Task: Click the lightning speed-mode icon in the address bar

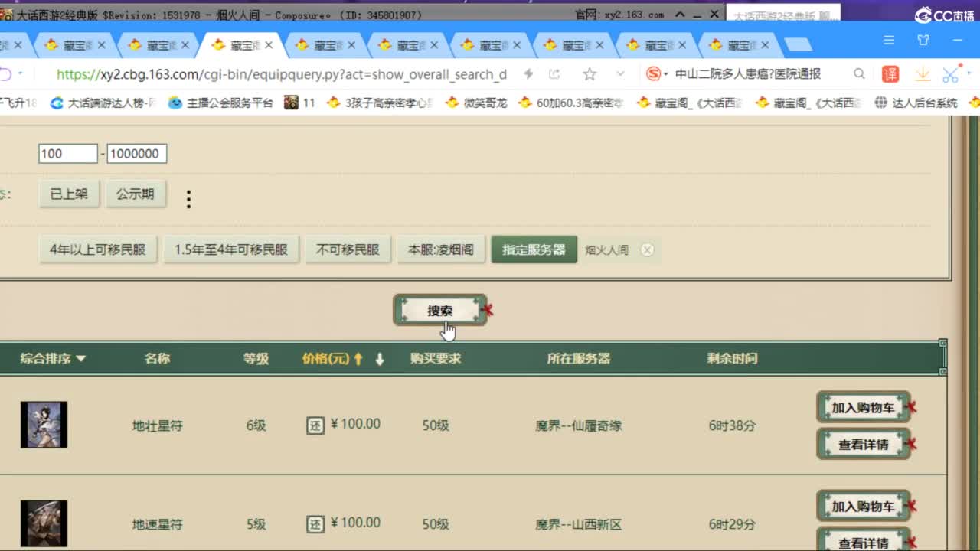Action: pyautogui.click(x=528, y=74)
